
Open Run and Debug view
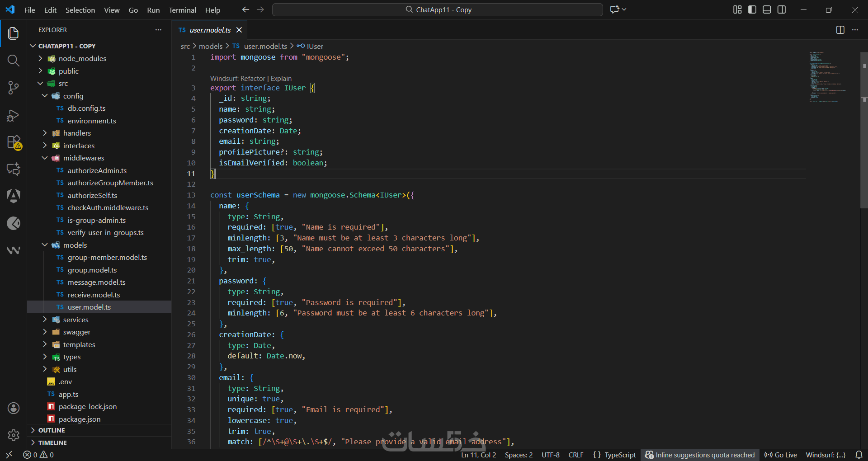point(14,116)
